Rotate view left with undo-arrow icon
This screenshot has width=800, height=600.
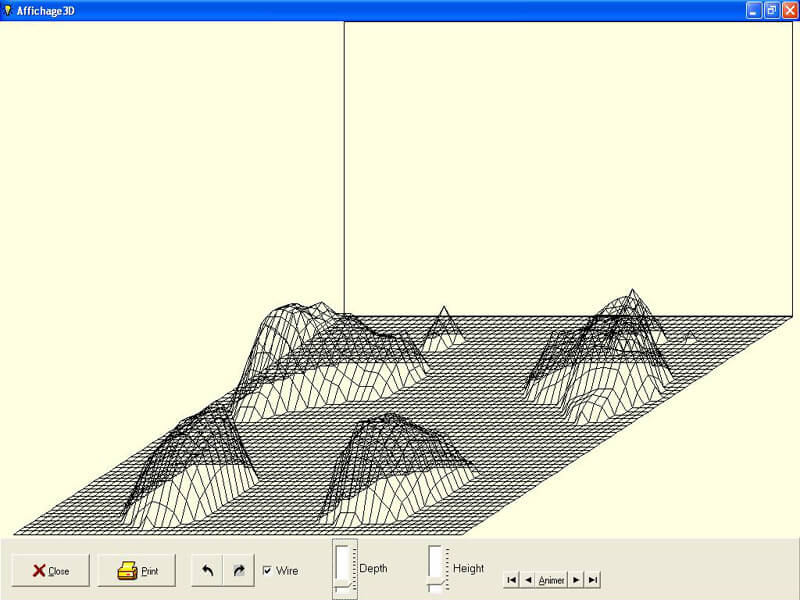coord(207,570)
